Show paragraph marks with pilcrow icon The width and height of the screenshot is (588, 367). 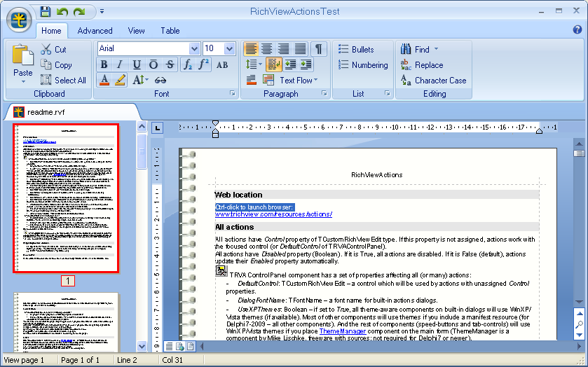point(318,49)
